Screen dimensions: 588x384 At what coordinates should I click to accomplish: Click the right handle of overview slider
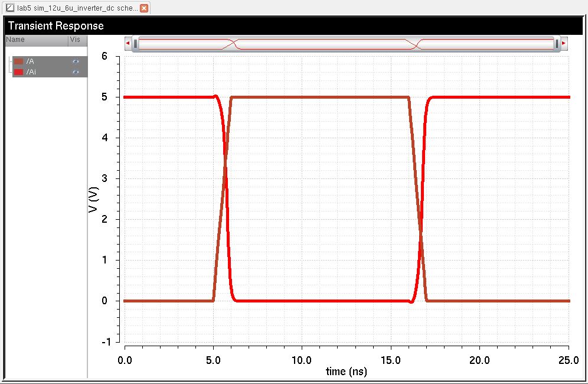tap(557, 44)
